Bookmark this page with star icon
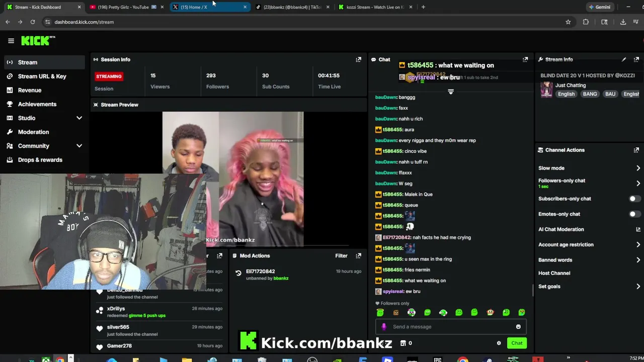 [568, 22]
